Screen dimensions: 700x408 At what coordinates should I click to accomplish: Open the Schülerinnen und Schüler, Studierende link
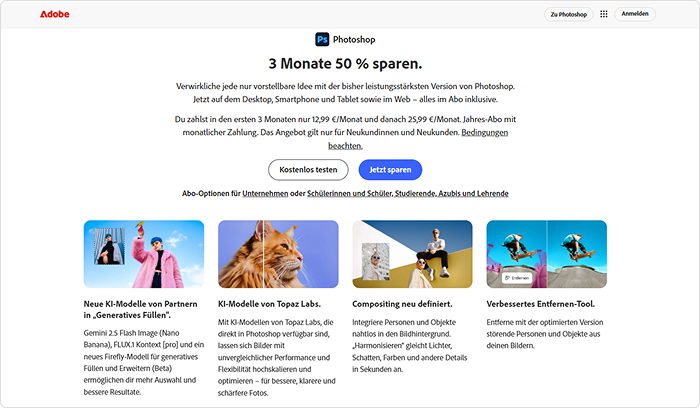coord(408,193)
